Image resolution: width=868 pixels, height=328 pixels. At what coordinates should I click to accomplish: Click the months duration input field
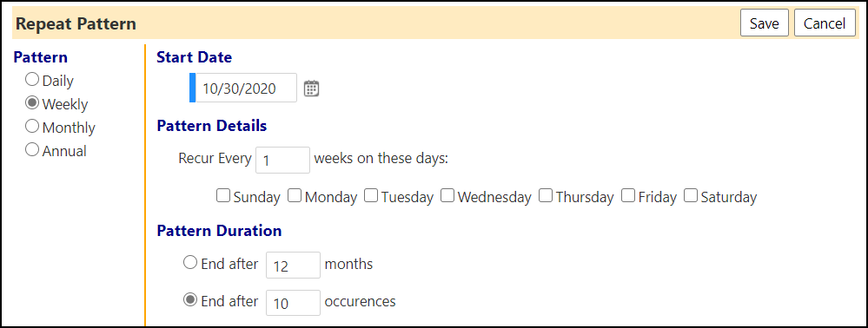294,265
